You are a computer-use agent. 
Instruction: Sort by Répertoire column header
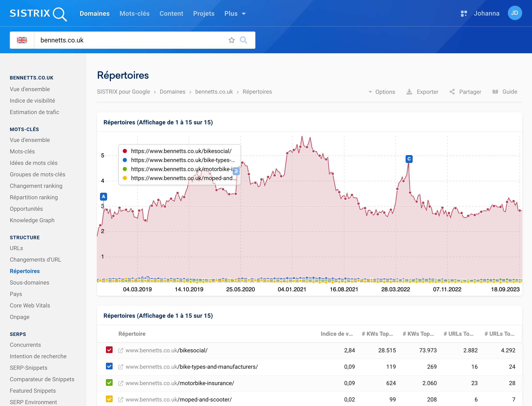coord(132,334)
